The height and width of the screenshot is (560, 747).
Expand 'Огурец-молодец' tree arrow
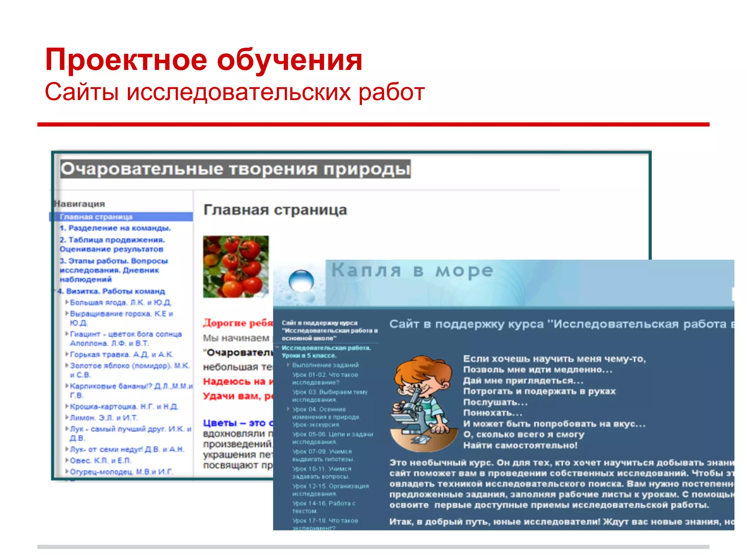67,471
